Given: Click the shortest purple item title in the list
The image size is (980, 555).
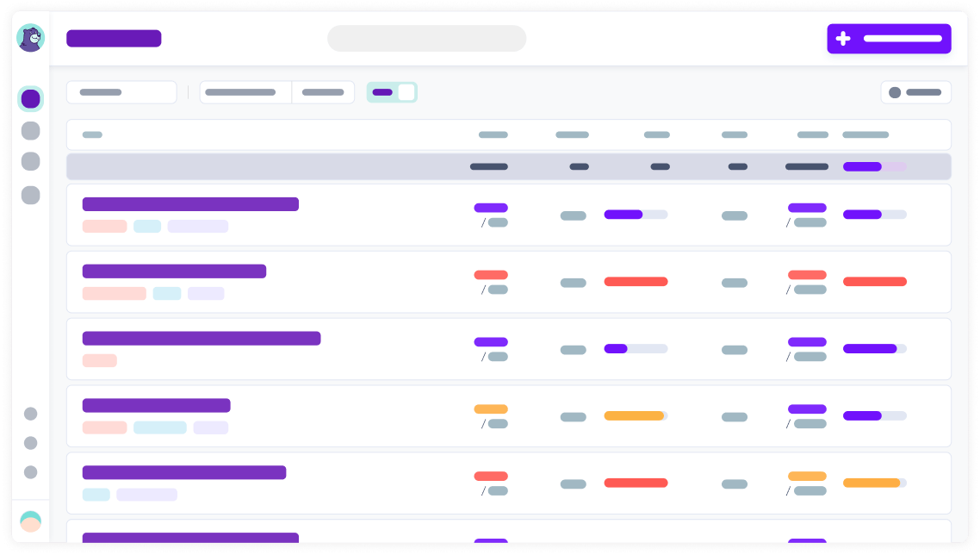Looking at the screenshot, I should pyautogui.click(x=156, y=405).
